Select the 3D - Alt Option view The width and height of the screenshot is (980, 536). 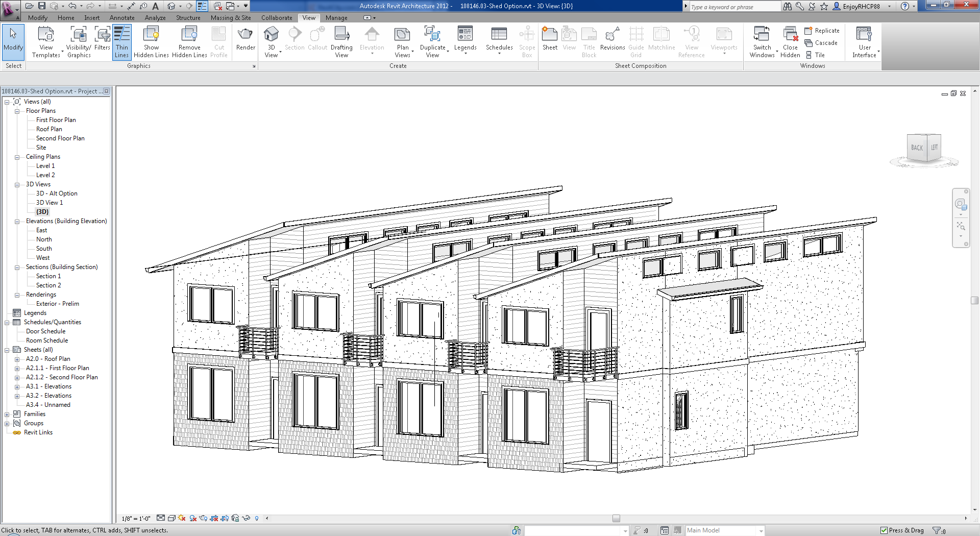[x=57, y=193]
